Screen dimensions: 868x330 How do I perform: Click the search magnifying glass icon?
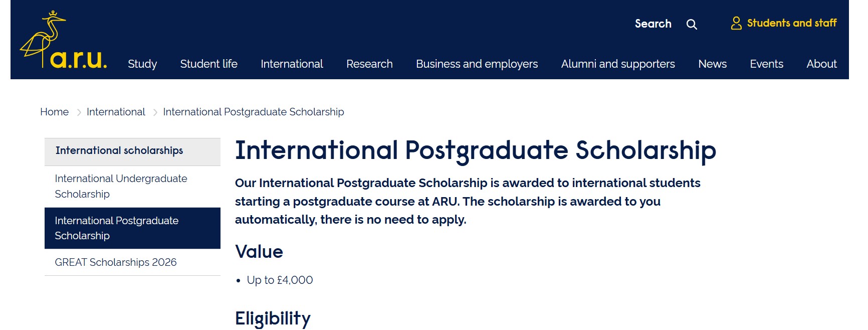692,24
